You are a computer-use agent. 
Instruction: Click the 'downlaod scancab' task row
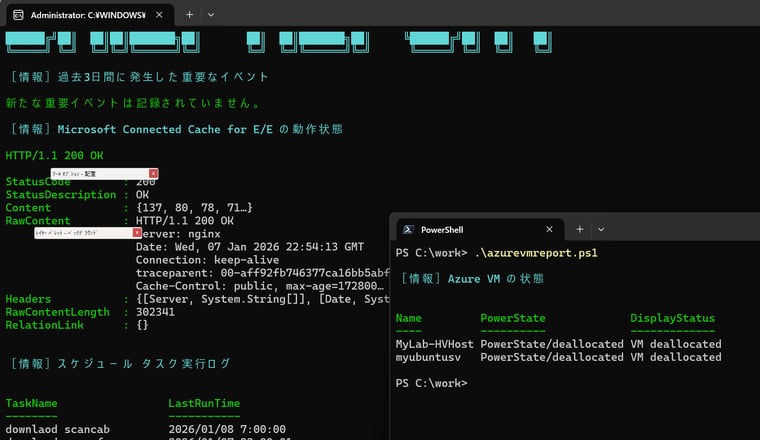[57, 429]
